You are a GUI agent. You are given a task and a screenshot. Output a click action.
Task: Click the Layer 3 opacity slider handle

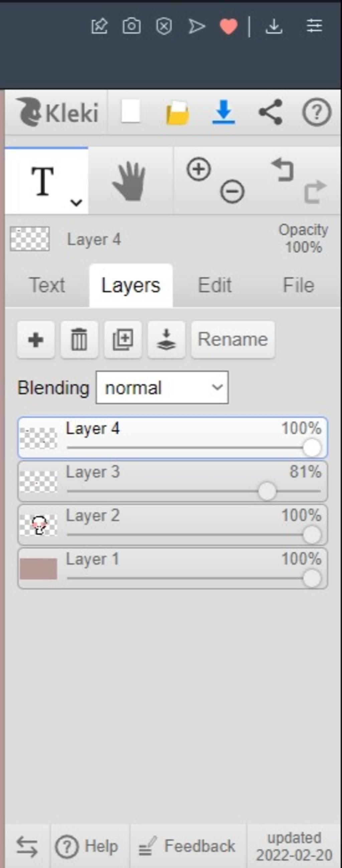point(267,491)
